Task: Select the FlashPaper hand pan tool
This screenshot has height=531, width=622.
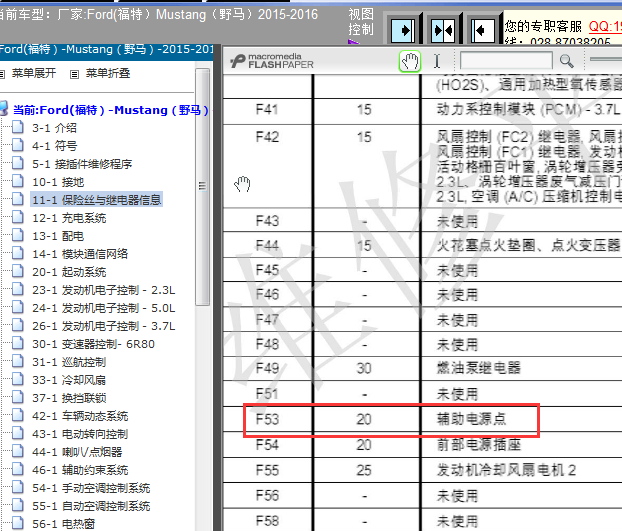Action: pos(410,61)
